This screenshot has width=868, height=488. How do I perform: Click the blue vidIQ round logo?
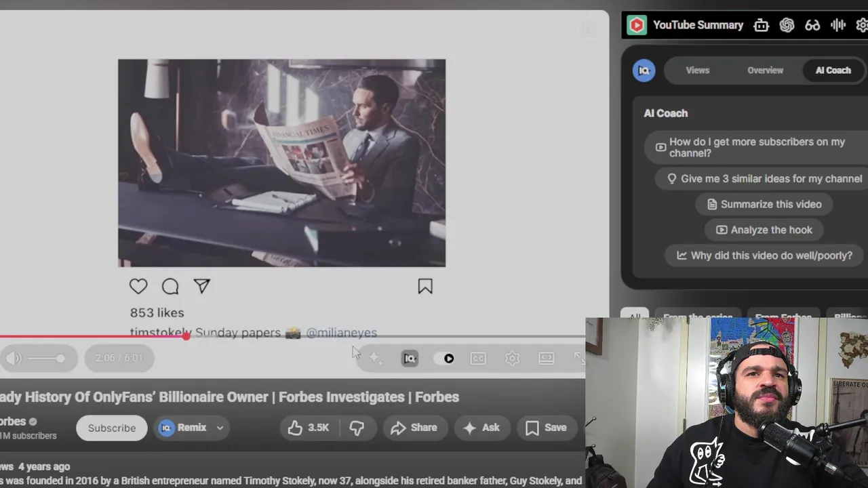644,70
